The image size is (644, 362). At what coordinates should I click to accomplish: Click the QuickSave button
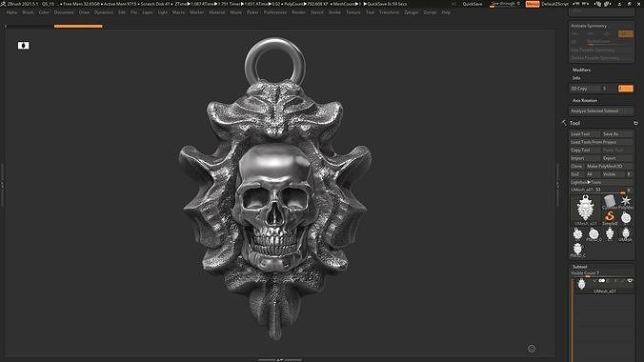click(473, 4)
